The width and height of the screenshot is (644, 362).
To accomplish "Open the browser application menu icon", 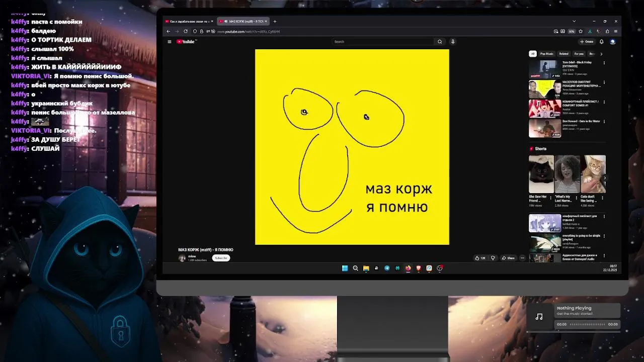I will click(x=615, y=31).
